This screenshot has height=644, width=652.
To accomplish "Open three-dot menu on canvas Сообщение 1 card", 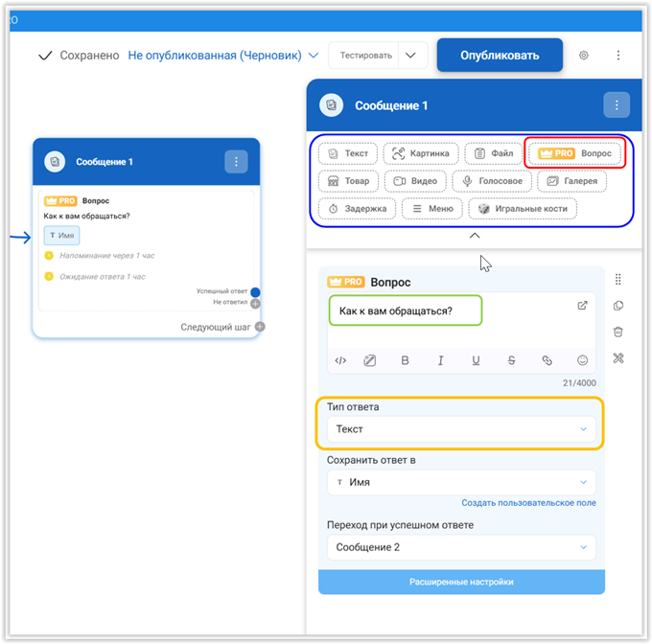I will [236, 162].
